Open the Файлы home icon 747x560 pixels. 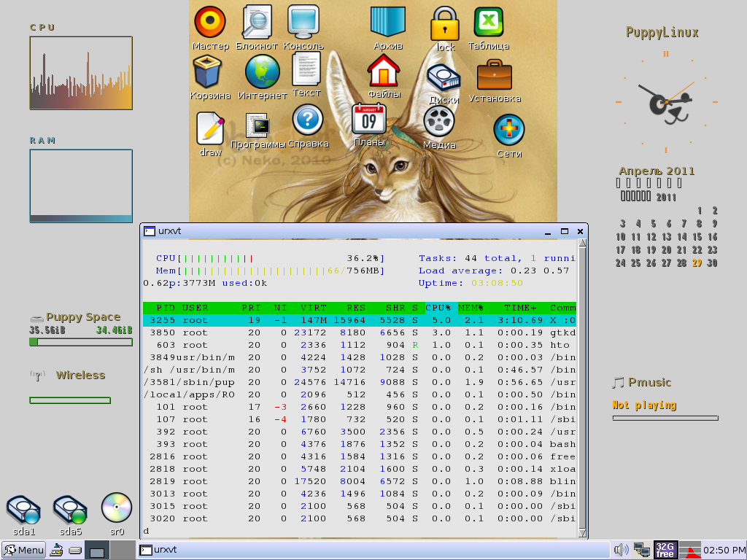click(x=384, y=71)
